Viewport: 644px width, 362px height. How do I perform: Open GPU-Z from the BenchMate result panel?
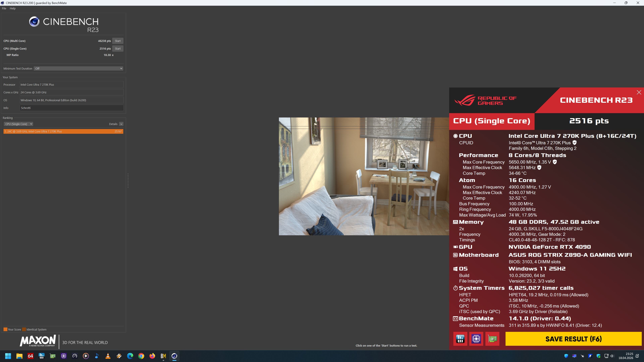492,339
